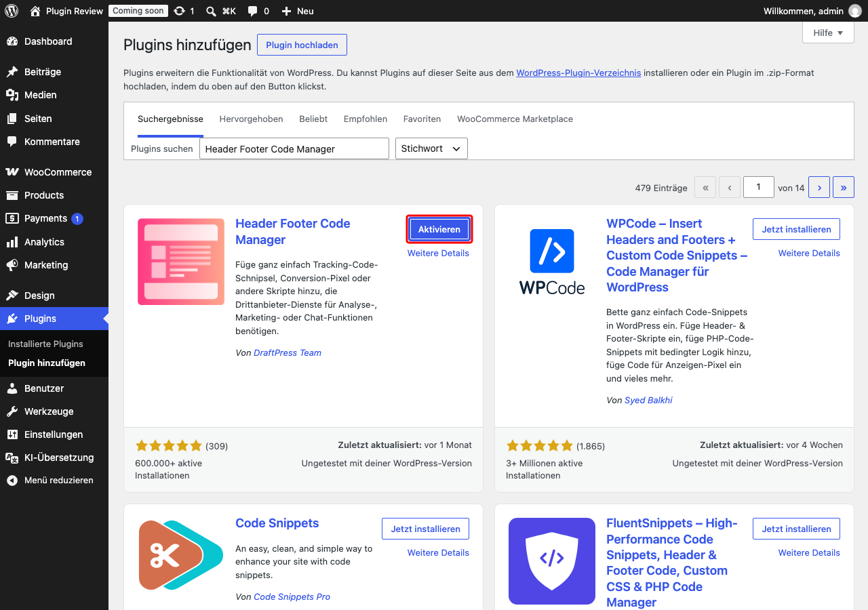Click the 479 Einträge count text
Image resolution: width=868 pixels, height=610 pixels.
click(661, 188)
